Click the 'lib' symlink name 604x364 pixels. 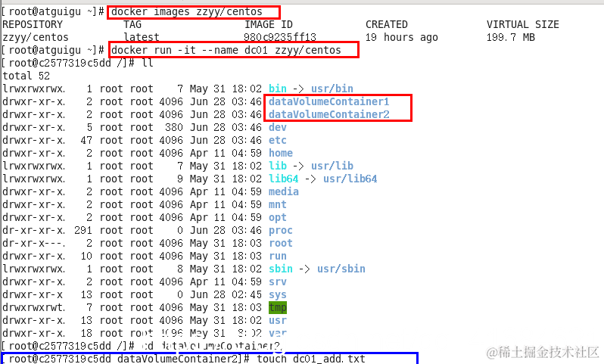pos(277,166)
